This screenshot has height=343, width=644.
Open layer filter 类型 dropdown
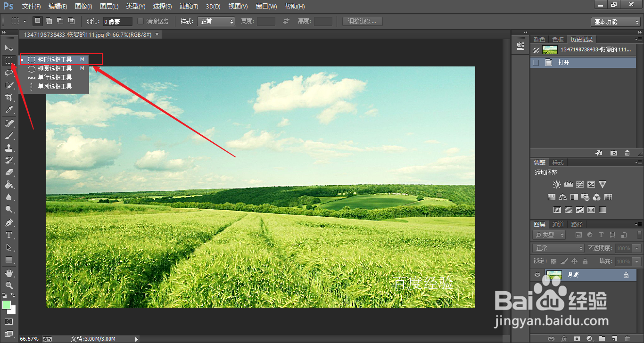(x=549, y=235)
